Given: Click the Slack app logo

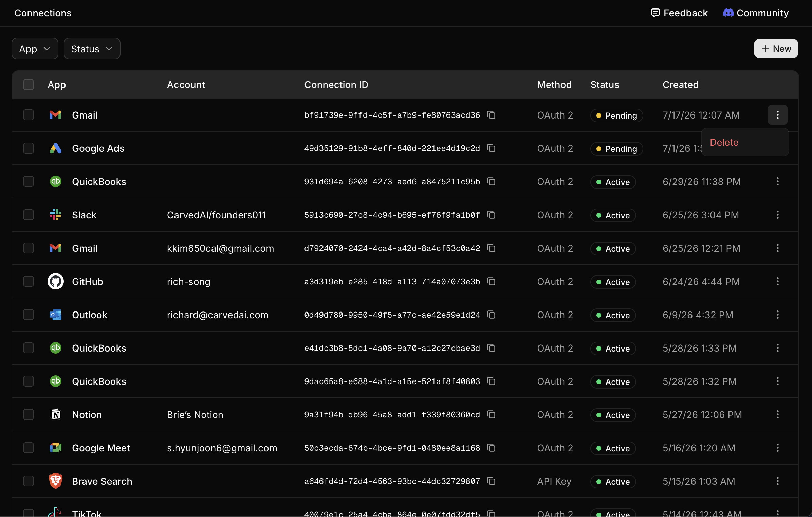Looking at the screenshot, I should pyautogui.click(x=56, y=215).
